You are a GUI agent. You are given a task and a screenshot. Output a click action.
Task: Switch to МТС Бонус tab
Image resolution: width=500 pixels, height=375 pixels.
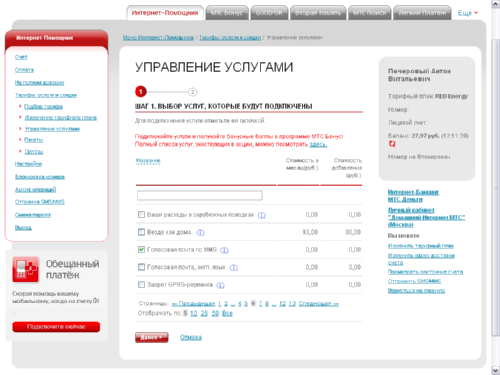[227, 13]
